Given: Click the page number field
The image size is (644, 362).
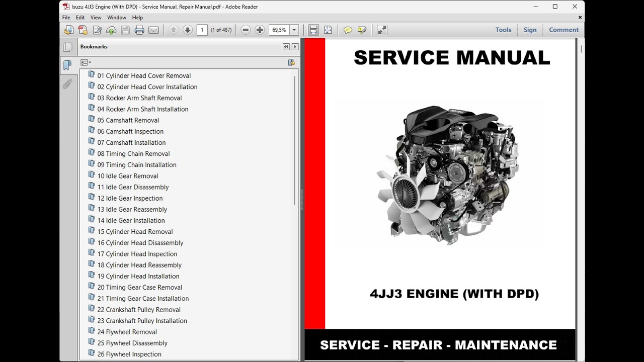Looking at the screenshot, I should pos(202,30).
